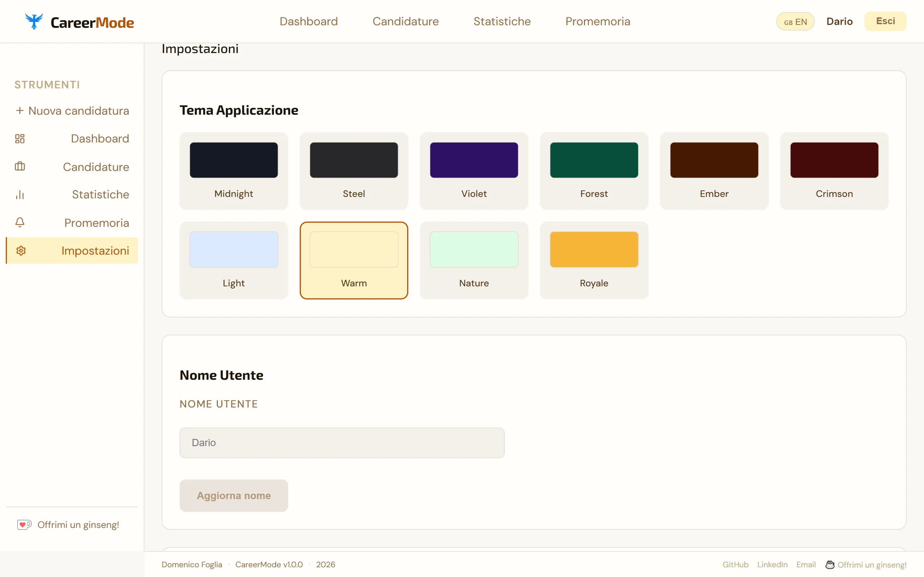Click the Nome Utente input field

(342, 443)
